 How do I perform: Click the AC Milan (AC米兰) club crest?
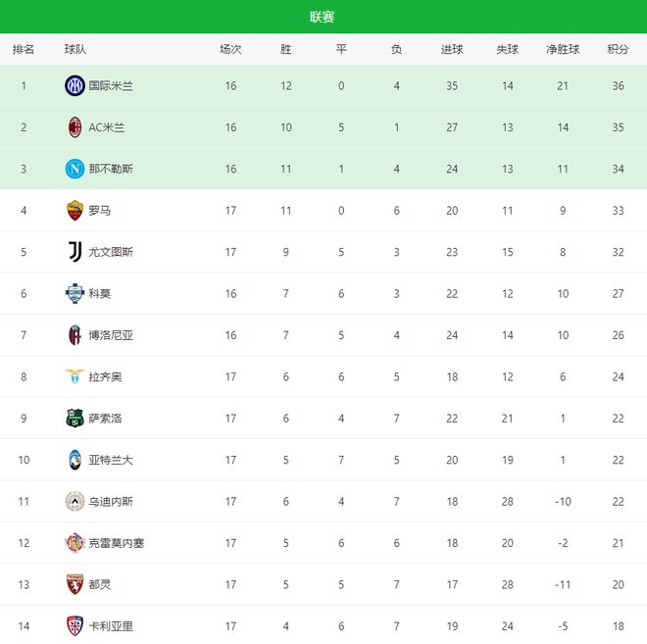coord(75,127)
